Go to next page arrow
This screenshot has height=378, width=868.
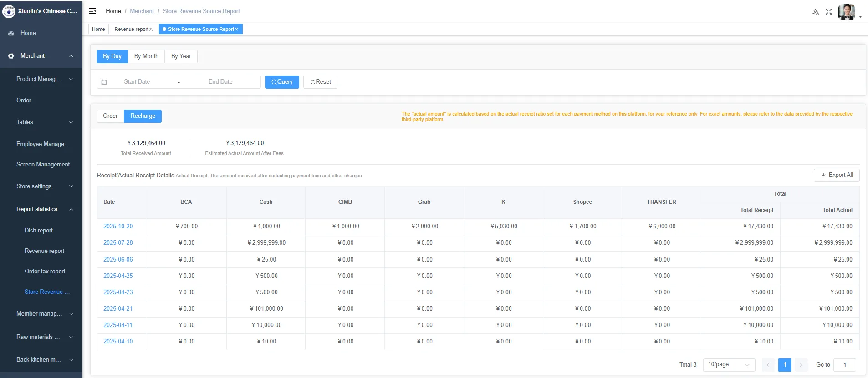tap(801, 365)
